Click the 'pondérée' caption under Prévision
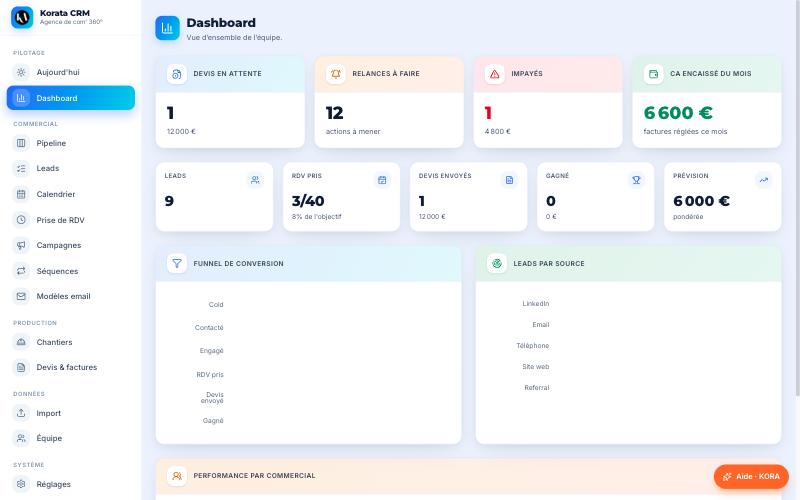Screen dimensions: 800x500 (x=688, y=217)
